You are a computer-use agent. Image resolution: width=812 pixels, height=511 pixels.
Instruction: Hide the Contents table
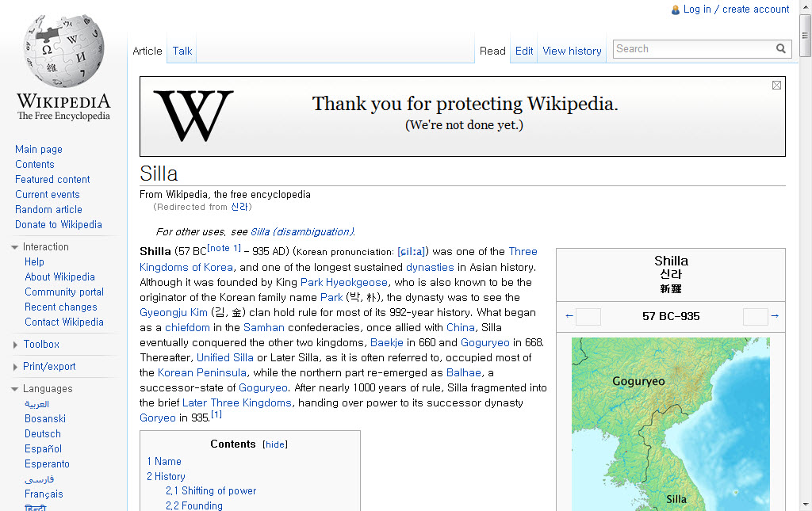tap(275, 444)
